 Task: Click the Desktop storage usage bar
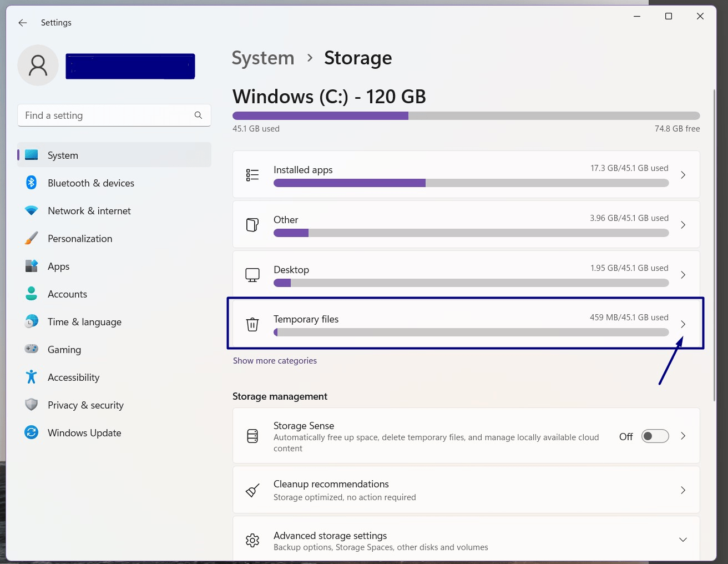point(471,283)
